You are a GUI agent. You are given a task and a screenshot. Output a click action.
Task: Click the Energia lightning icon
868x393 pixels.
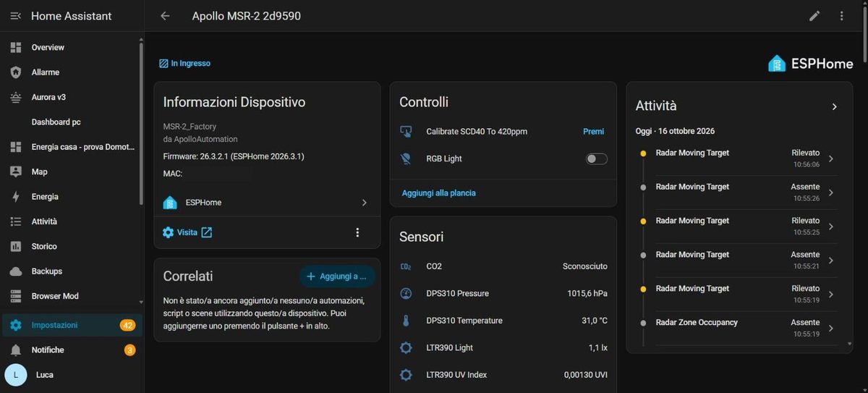coord(16,197)
